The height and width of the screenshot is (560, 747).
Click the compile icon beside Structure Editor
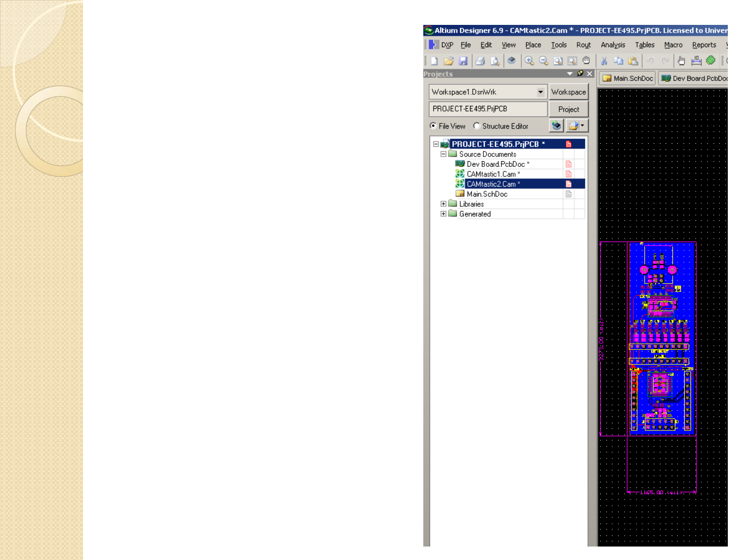pos(557,125)
